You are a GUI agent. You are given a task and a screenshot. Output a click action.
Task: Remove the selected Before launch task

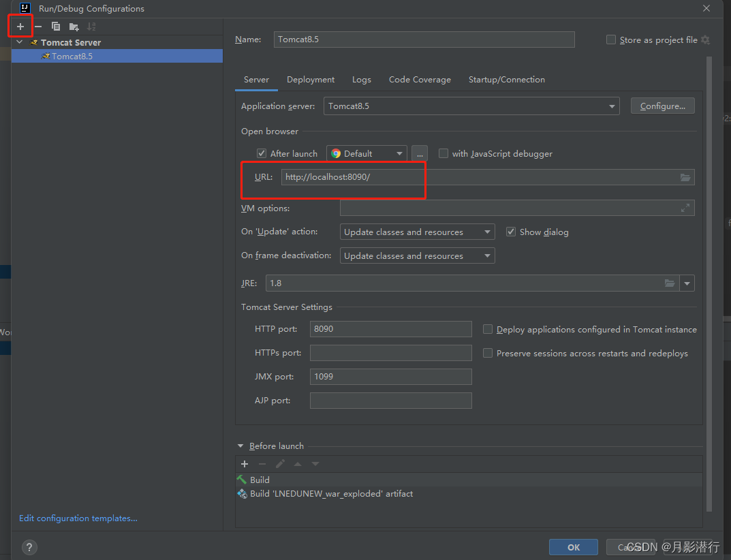coord(262,464)
